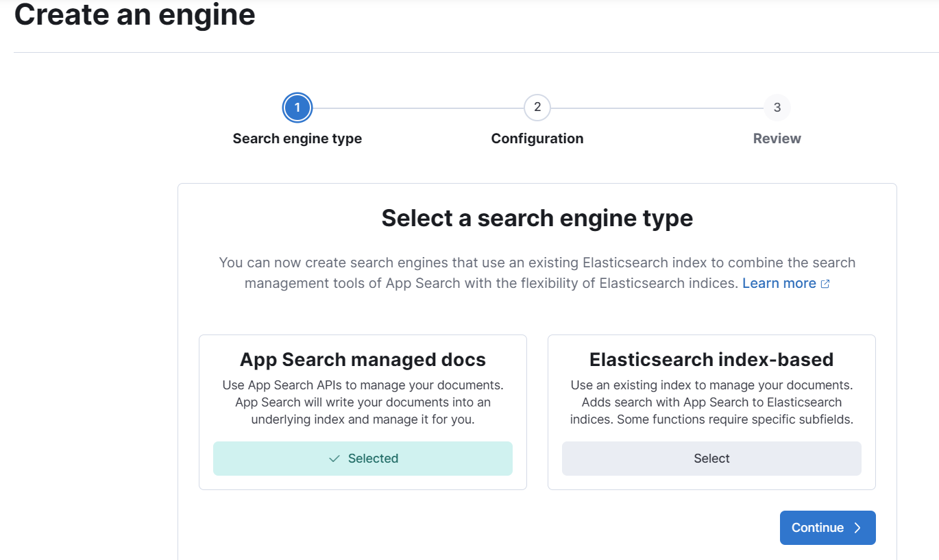
Task: Click the Continue button
Action: click(828, 528)
